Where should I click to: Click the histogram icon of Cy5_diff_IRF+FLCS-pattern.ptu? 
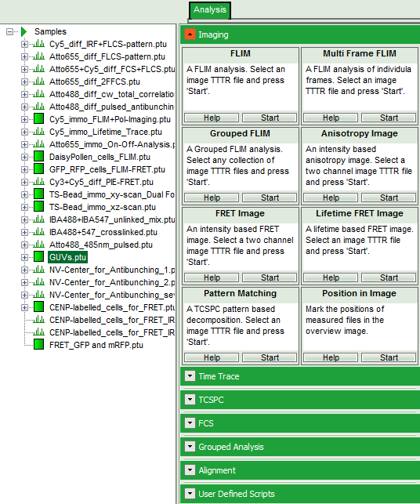click(x=38, y=44)
